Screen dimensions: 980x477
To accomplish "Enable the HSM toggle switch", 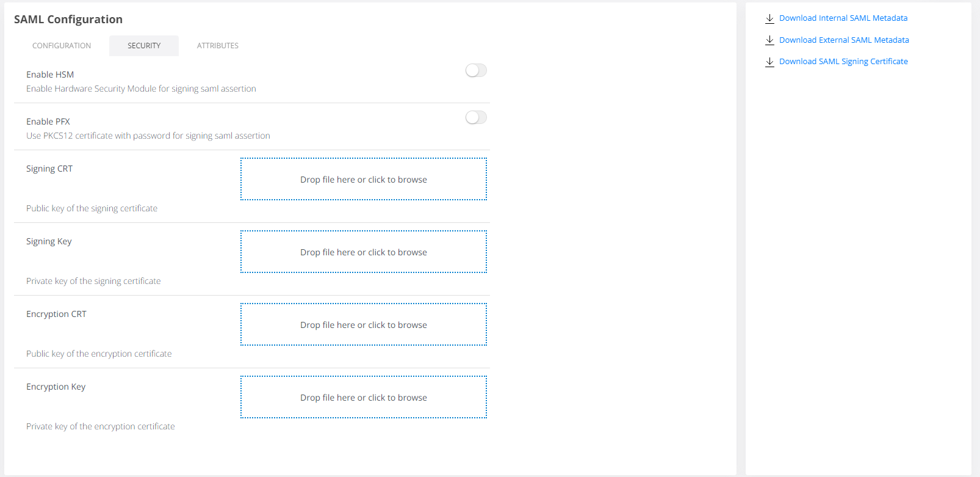I will click(476, 71).
